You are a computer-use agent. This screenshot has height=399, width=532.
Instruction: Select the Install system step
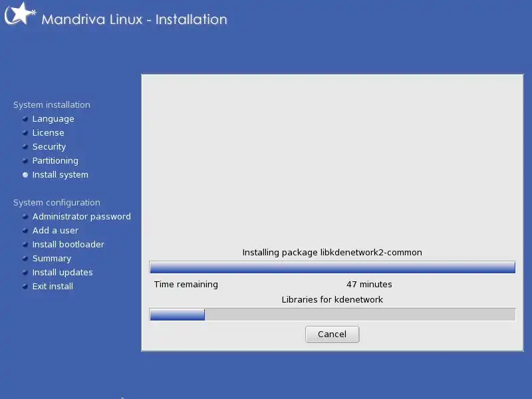point(60,175)
